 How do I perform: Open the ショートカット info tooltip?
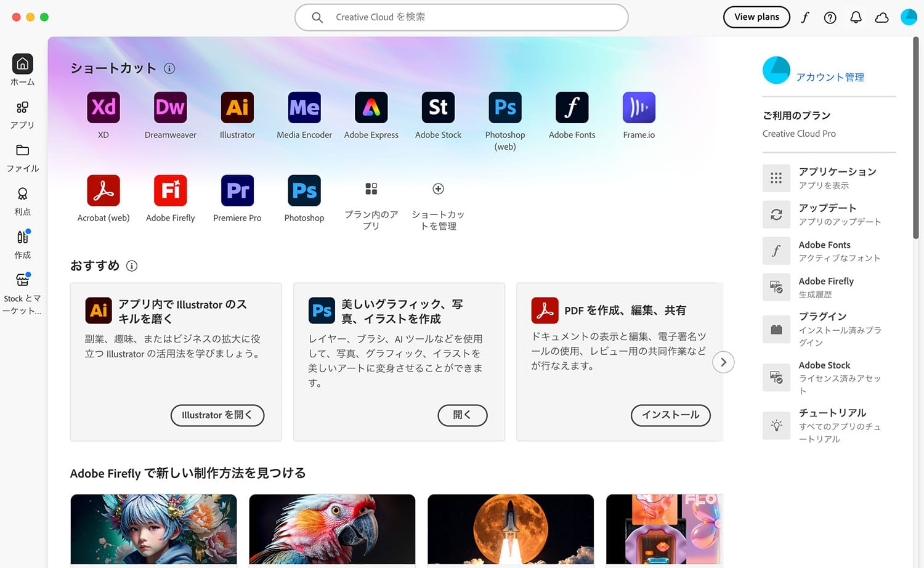pyautogui.click(x=169, y=68)
